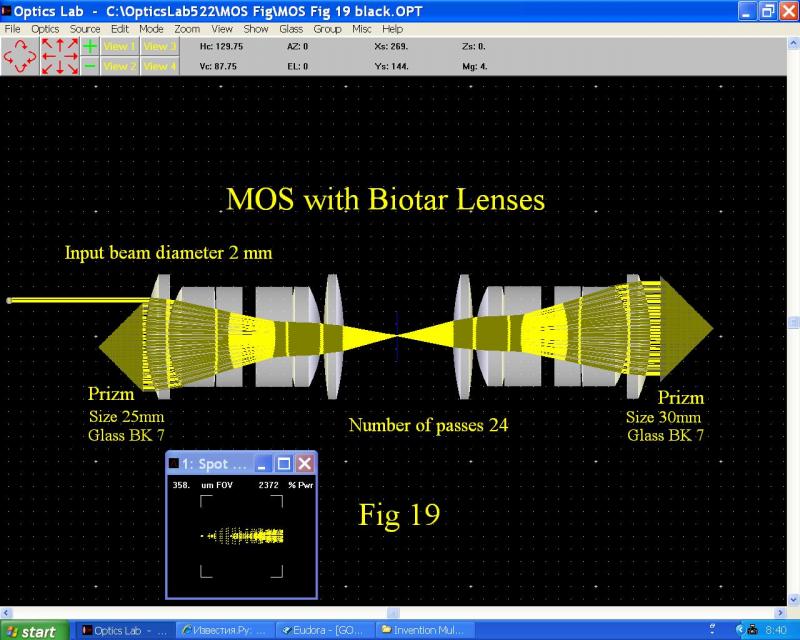
Task: Minimize the Spot diagram window
Action: click(263, 464)
